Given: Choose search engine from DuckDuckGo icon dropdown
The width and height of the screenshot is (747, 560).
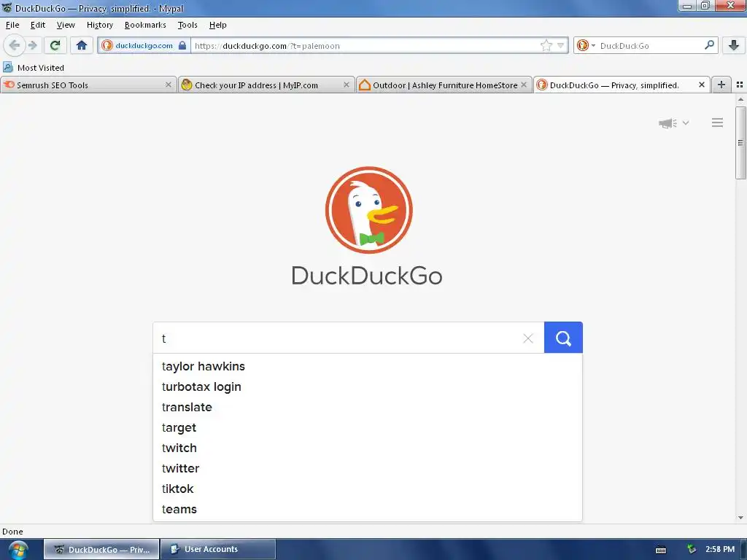Looking at the screenshot, I should 586,46.
